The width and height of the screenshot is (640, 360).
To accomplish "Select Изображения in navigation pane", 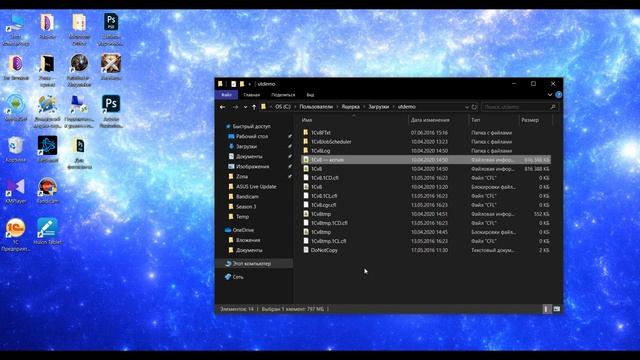I will coord(252,167).
